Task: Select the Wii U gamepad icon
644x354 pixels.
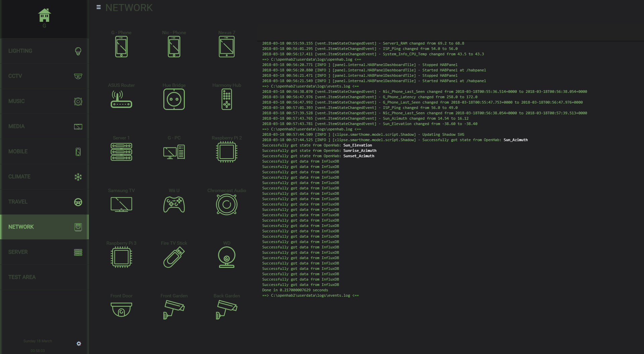Action: [x=174, y=204]
